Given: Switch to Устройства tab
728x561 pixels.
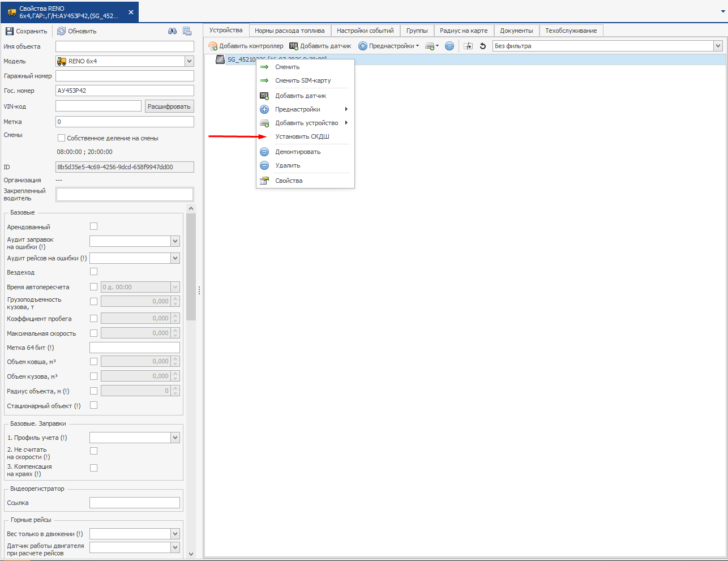Looking at the screenshot, I should tap(226, 30).
